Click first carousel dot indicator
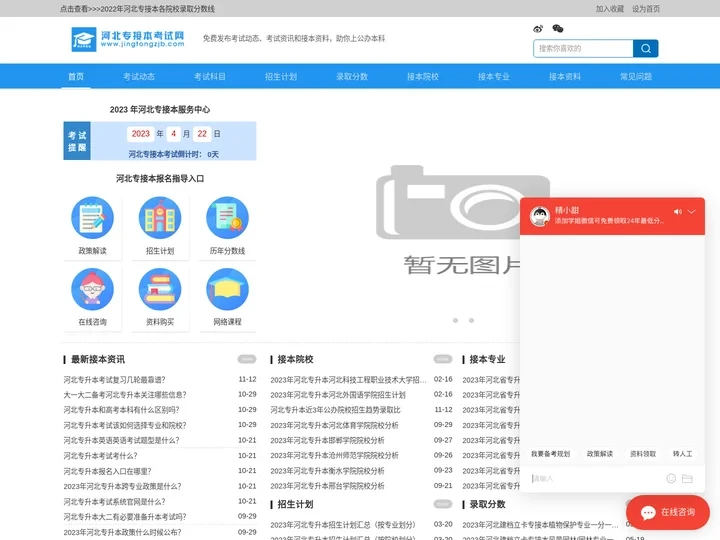This screenshot has height=540, width=720. pos(456,321)
